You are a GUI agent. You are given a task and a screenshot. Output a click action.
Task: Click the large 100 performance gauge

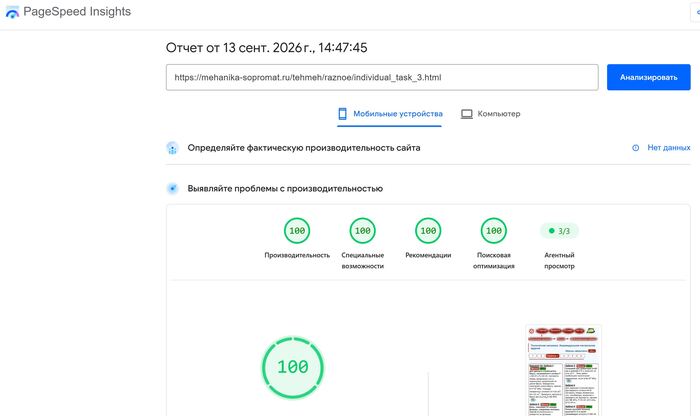(x=293, y=368)
